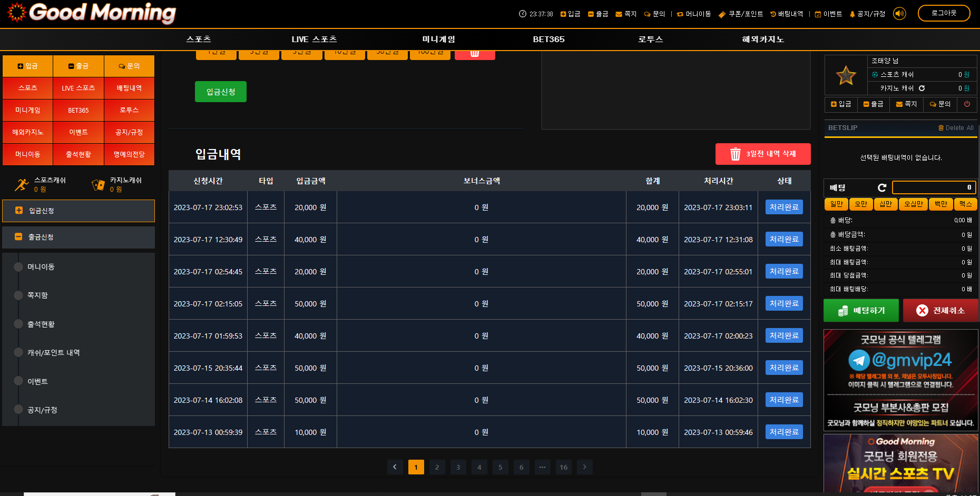Expand the 출금신청 sidebar section

click(x=79, y=237)
